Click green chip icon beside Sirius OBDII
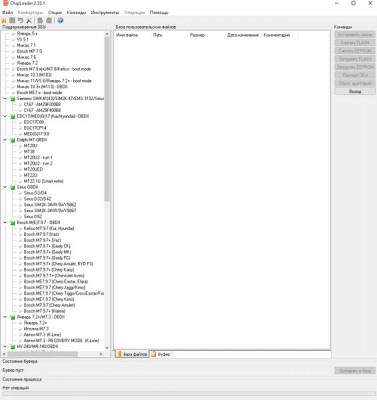Viewport: 377px width, 400px height. [12, 187]
